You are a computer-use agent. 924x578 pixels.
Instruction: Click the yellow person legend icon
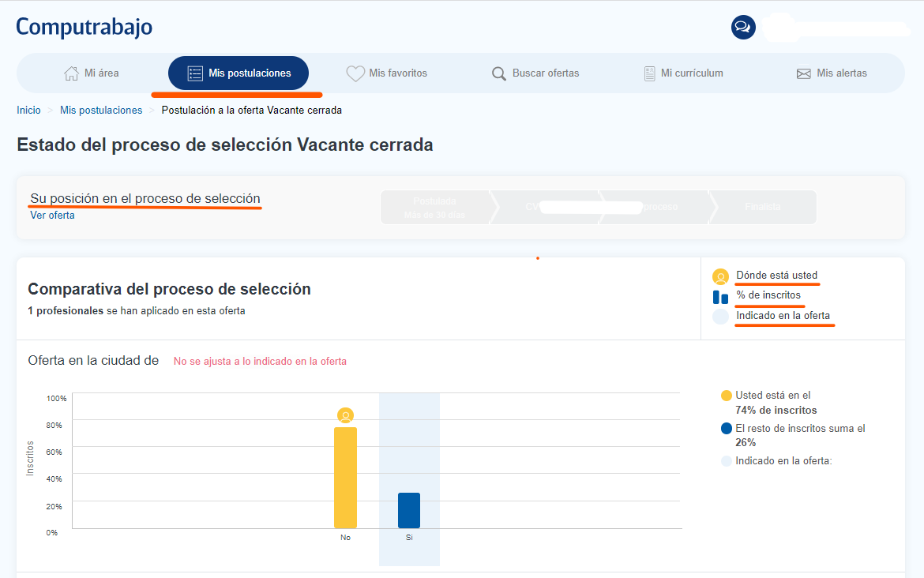click(720, 276)
